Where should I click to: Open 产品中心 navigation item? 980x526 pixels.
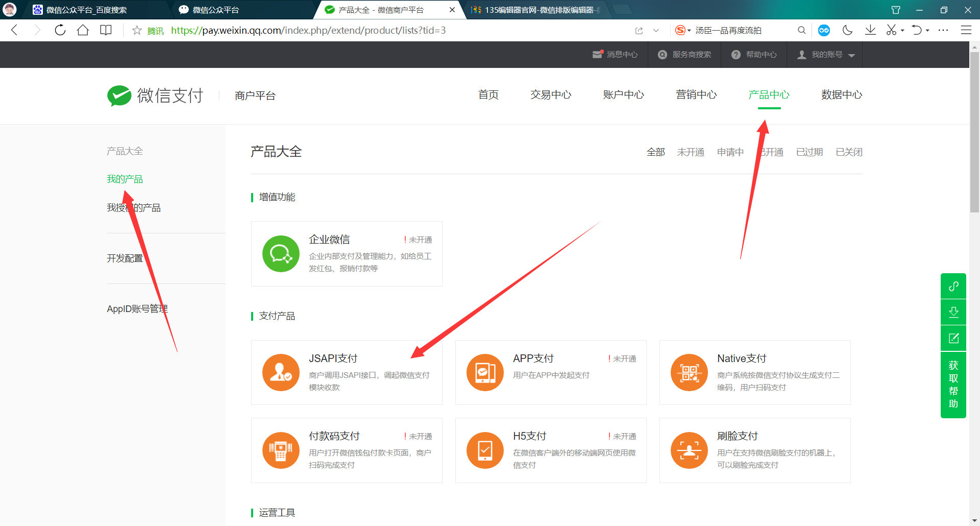pos(769,94)
